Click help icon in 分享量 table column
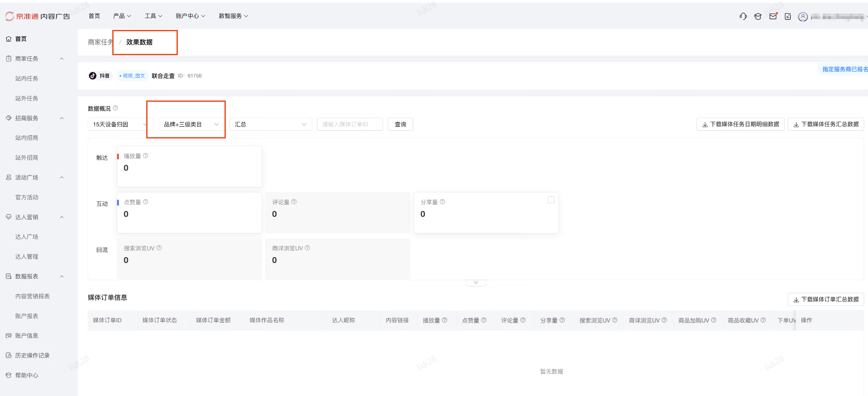 pyautogui.click(x=562, y=320)
